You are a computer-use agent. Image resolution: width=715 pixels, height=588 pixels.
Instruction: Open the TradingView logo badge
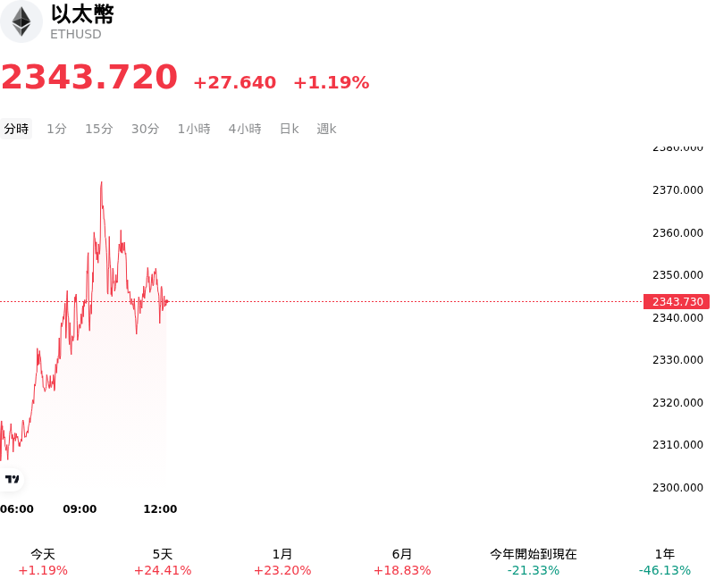click(11, 479)
